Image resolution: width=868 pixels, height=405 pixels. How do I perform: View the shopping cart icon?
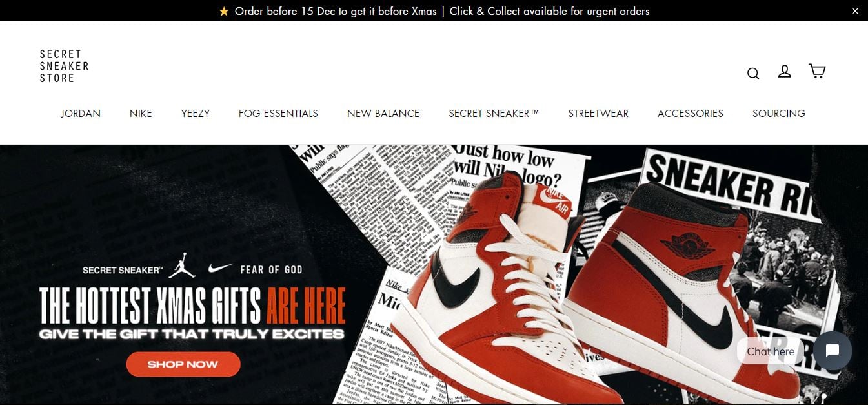click(817, 71)
